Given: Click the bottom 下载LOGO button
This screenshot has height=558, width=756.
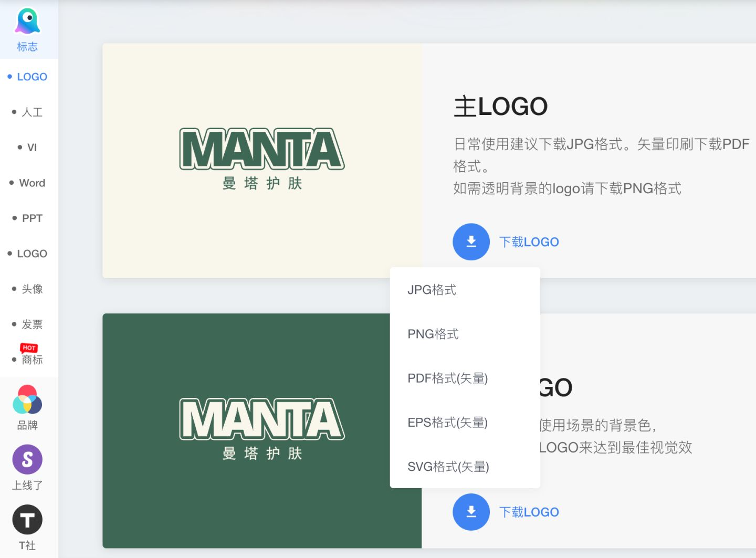Looking at the screenshot, I should click(x=529, y=512).
